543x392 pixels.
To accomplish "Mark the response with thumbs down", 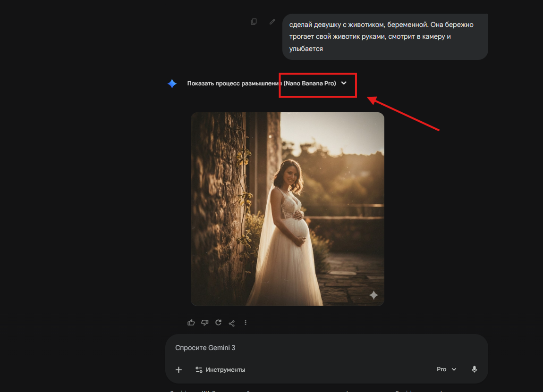I will pyautogui.click(x=204, y=323).
